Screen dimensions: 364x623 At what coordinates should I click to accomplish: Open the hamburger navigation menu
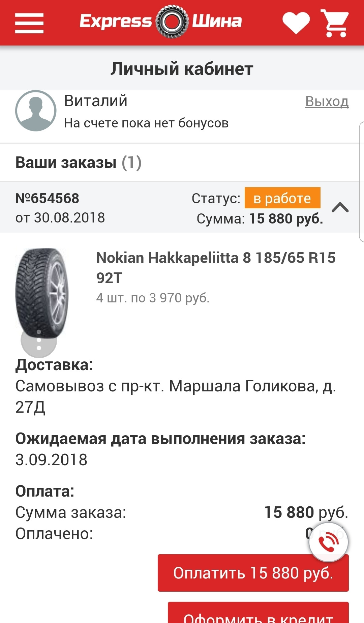(29, 23)
